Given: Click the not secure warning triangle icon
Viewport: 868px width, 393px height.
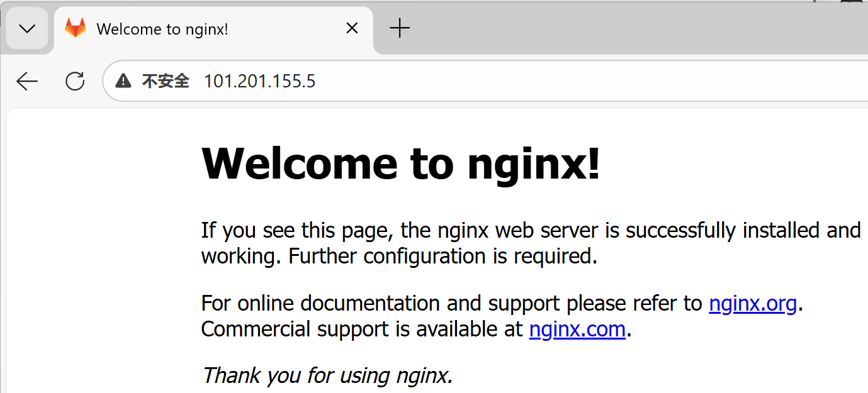Looking at the screenshot, I should (x=123, y=81).
